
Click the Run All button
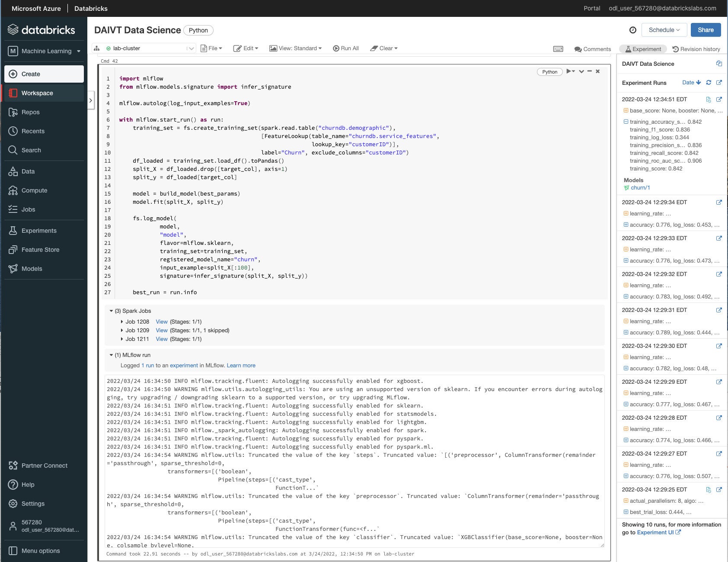click(346, 48)
